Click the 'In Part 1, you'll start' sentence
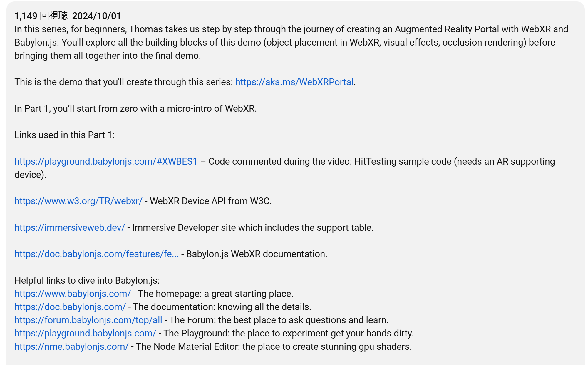The width and height of the screenshot is (588, 365). click(x=135, y=108)
